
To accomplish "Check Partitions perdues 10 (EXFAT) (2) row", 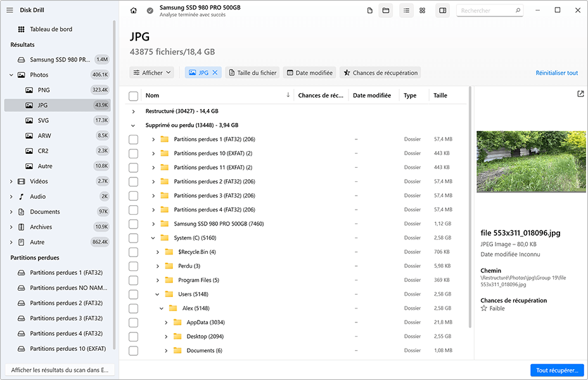I will point(133,154).
